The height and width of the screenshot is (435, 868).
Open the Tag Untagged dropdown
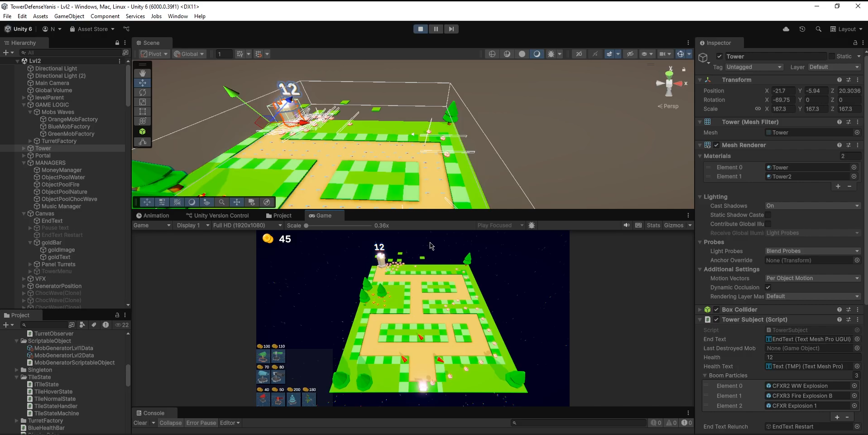[754, 67]
